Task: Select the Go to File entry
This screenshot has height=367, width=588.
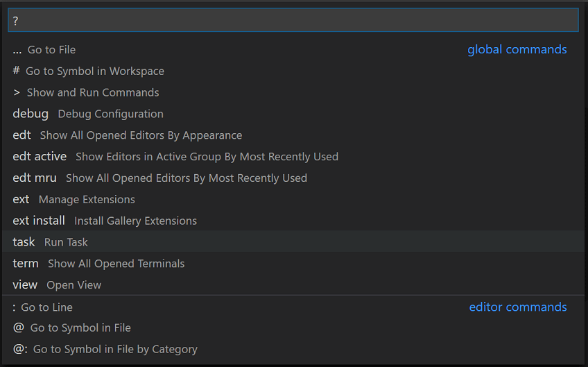Action: point(51,50)
